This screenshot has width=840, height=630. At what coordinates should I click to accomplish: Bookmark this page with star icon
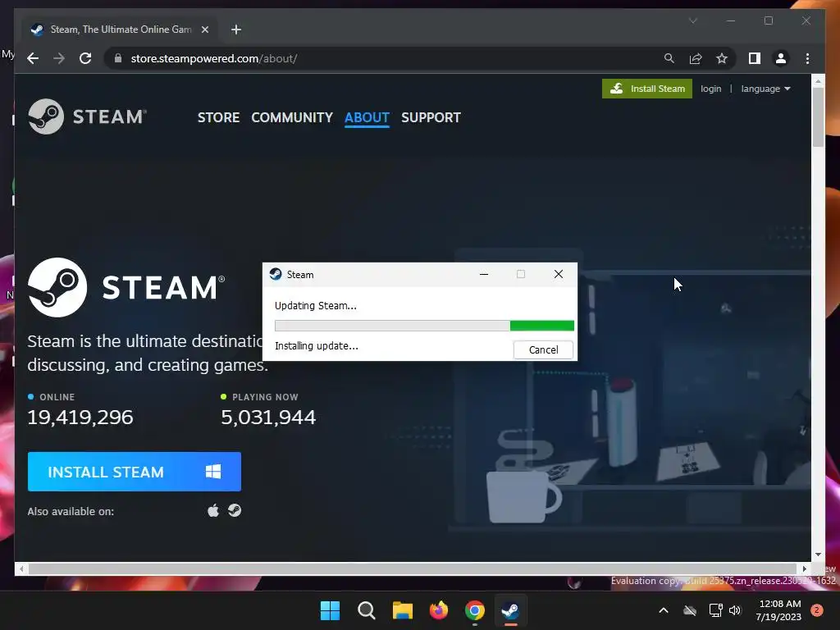pos(722,58)
